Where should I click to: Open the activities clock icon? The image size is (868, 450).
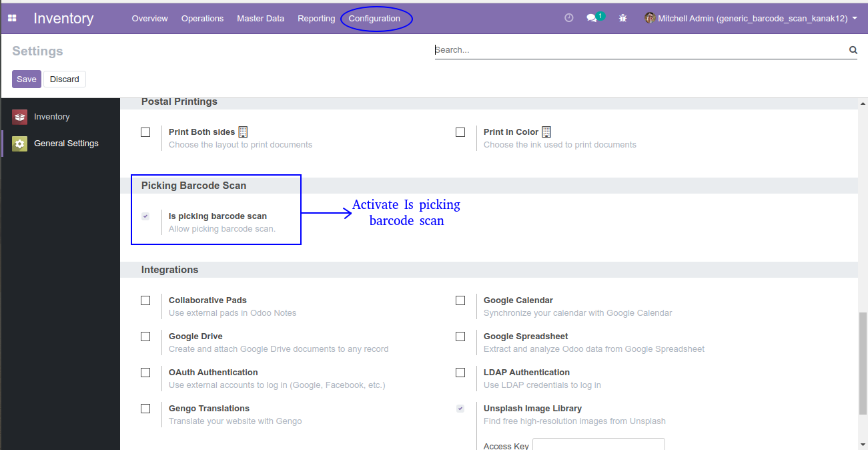569,18
